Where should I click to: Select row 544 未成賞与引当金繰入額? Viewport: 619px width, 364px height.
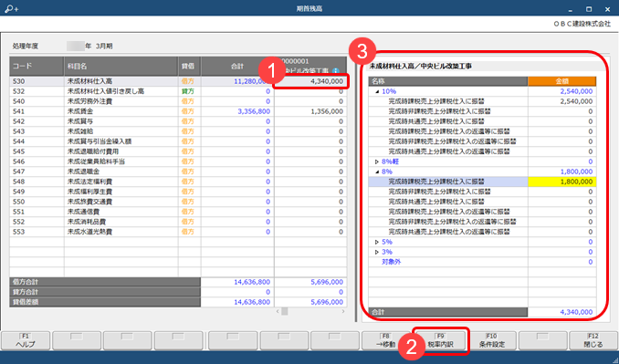click(178, 141)
